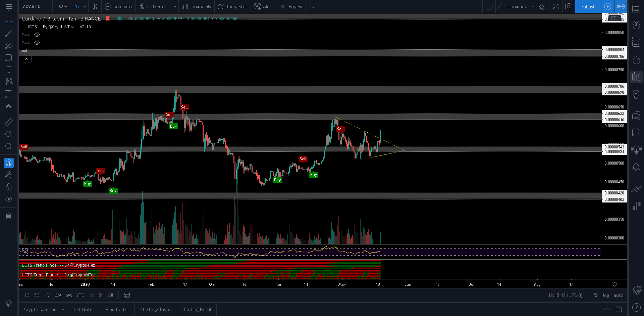This screenshot has width=644, height=316.
Task: Open the Watchlist panel on the right sidebar
Action: point(636,8)
